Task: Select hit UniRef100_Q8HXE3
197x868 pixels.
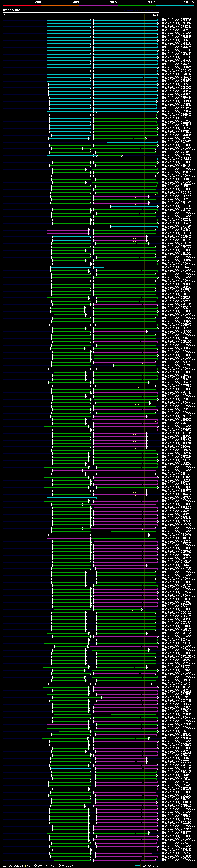Action: [176, 199]
